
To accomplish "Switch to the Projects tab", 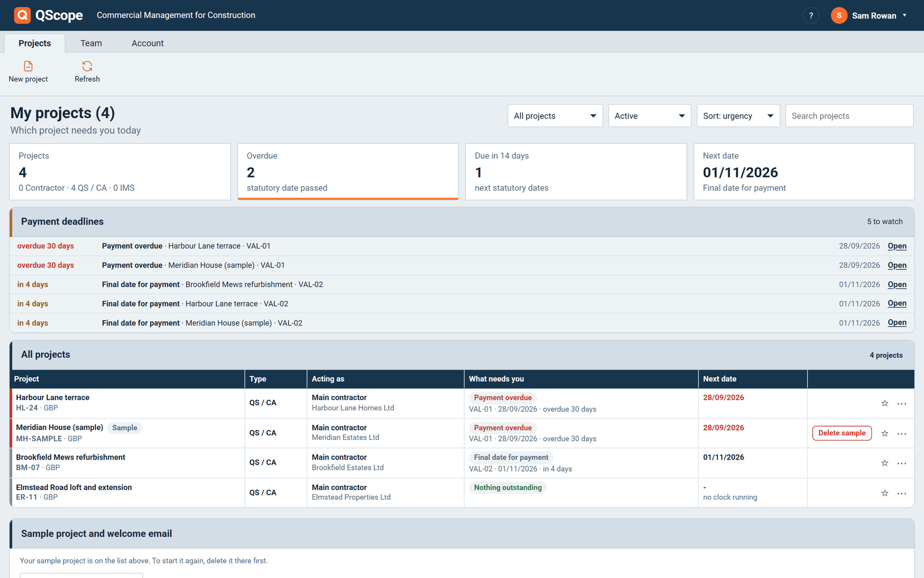I will (35, 43).
